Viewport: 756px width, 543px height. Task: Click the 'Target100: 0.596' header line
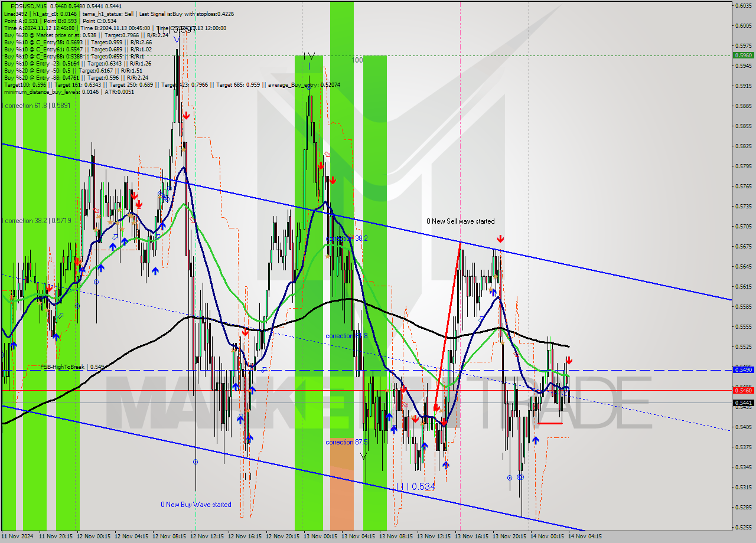171,84
